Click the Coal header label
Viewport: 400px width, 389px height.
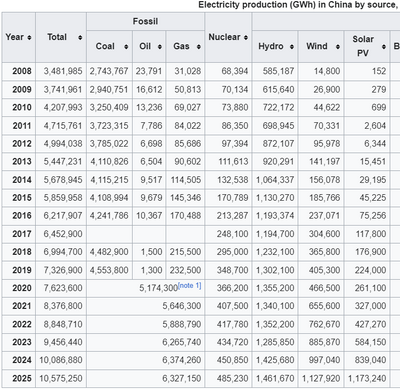pos(105,46)
